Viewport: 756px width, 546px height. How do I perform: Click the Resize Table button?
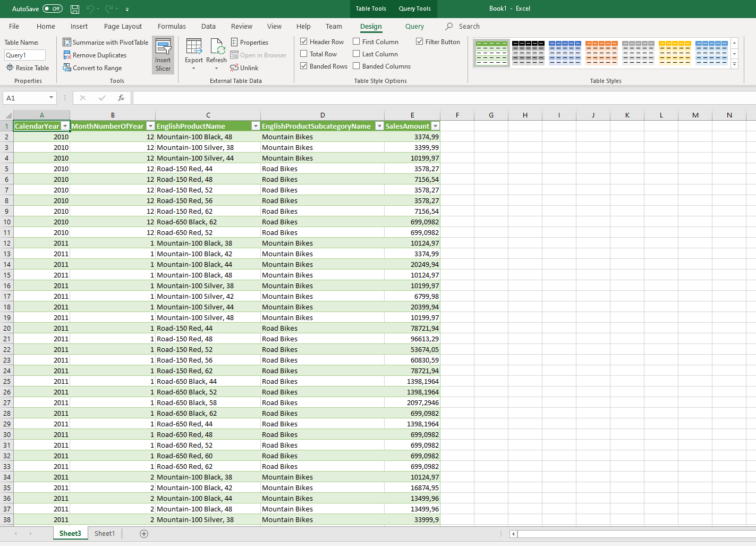[x=28, y=68]
